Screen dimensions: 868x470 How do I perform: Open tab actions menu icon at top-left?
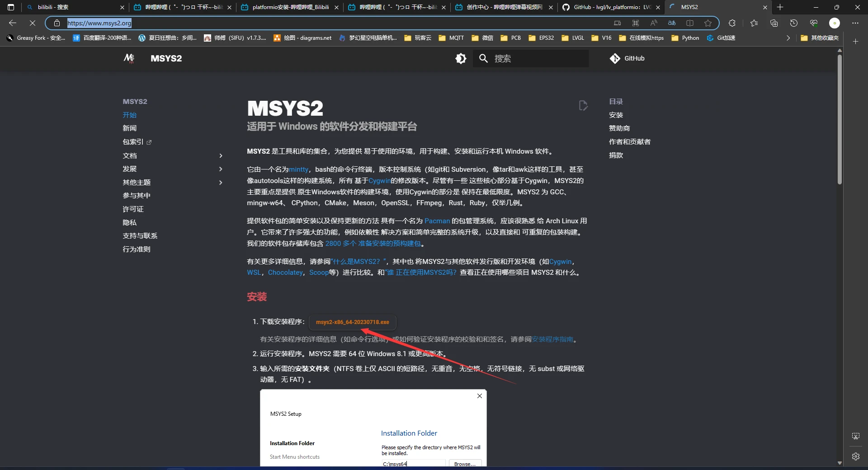11,7
